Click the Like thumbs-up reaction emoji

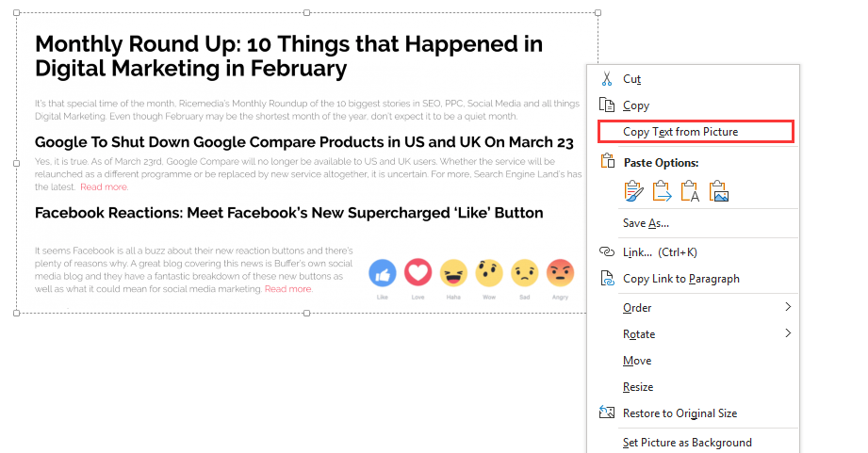(383, 273)
